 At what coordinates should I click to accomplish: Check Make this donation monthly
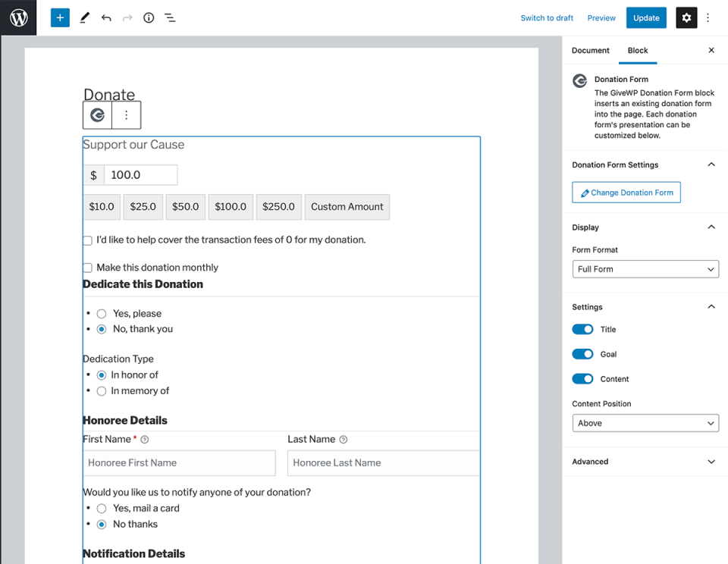[87, 268]
